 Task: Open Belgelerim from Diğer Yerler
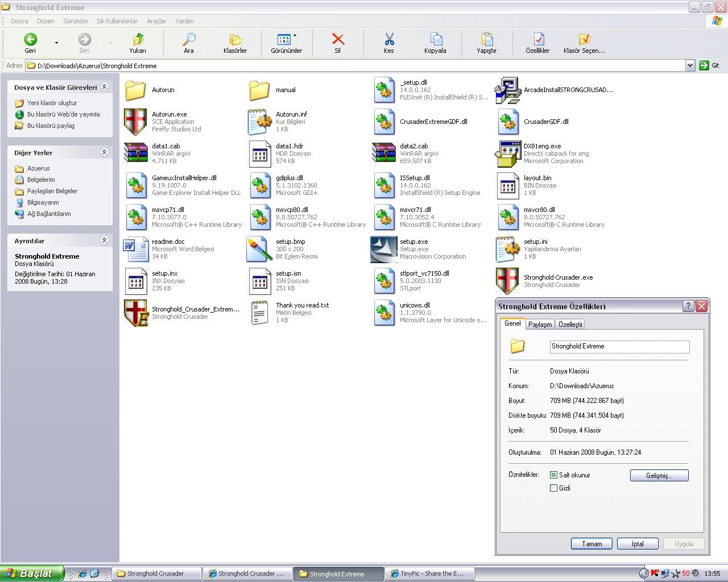pos(41,180)
